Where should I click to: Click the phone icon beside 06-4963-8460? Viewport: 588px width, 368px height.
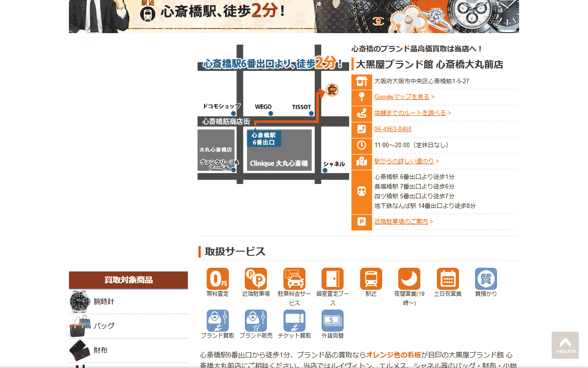(362, 130)
